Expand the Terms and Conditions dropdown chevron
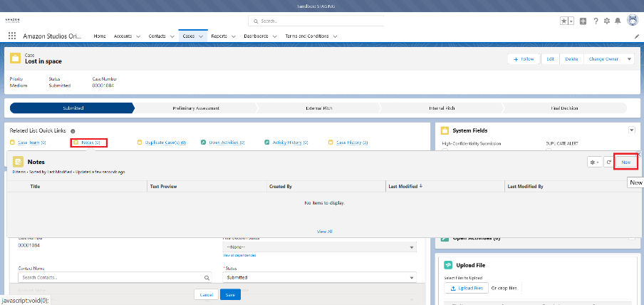This screenshot has height=305, width=644. pos(335,36)
